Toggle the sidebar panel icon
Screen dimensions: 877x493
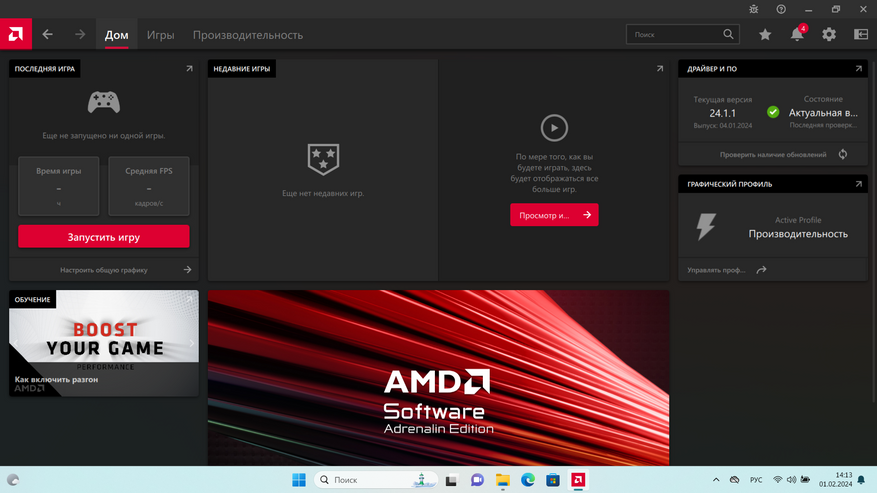click(861, 34)
